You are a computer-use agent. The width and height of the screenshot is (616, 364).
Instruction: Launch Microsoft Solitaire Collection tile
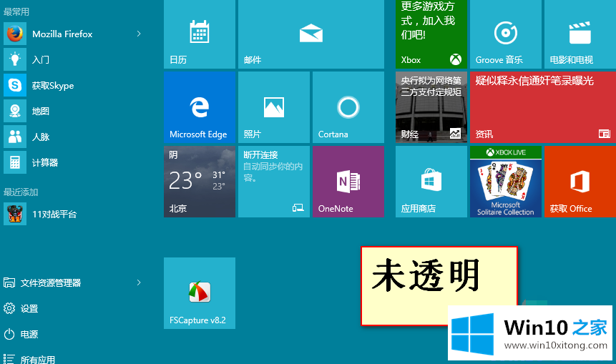(506, 182)
